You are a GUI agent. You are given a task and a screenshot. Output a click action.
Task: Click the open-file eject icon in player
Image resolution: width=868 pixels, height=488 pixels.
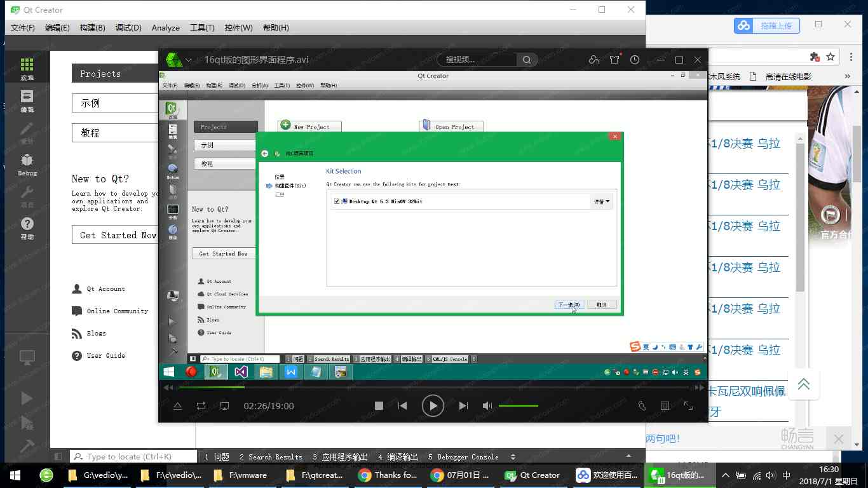tap(177, 405)
